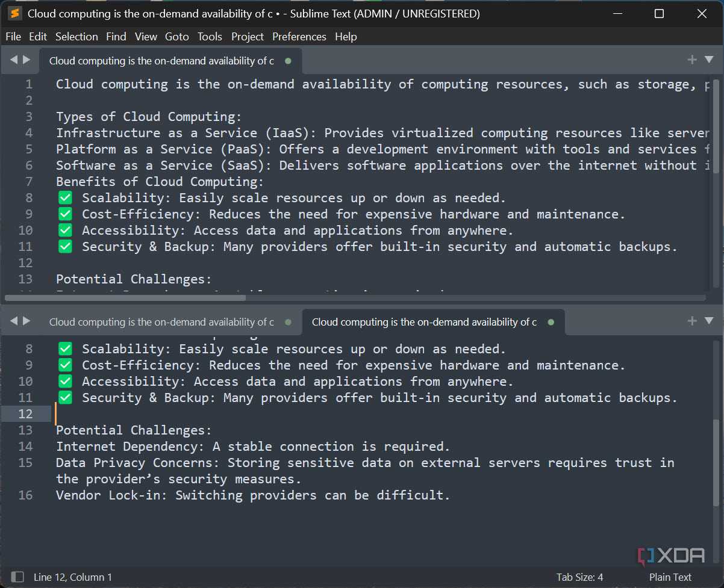Open the File menu
The width and height of the screenshot is (724, 588).
[13, 37]
